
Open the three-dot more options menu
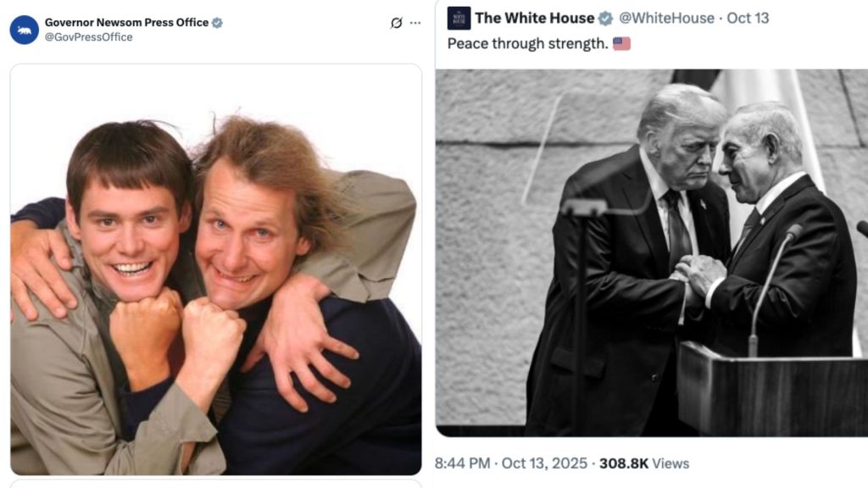point(415,23)
